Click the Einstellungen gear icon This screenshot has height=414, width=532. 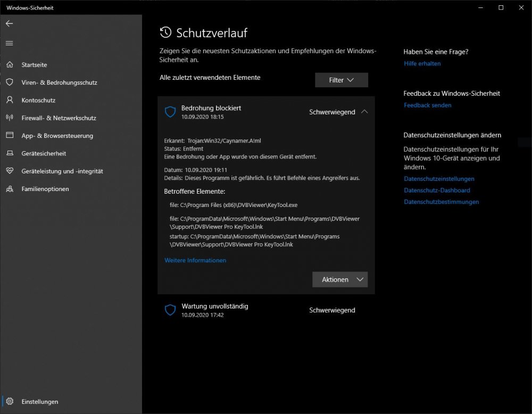[x=10, y=402]
